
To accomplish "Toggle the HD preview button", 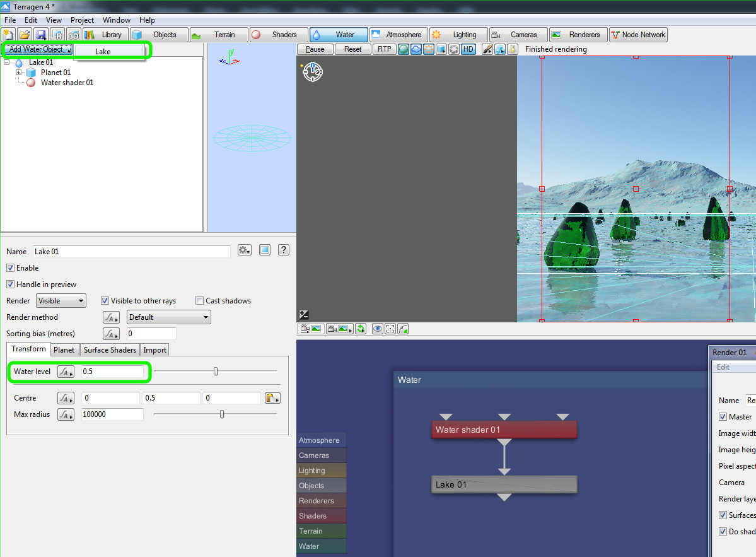I will 468,49.
